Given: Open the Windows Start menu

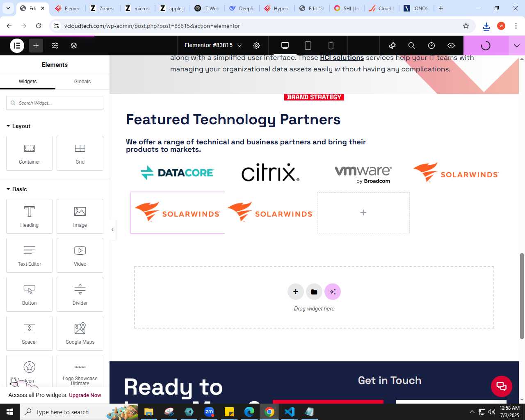Looking at the screenshot, I should point(10,412).
